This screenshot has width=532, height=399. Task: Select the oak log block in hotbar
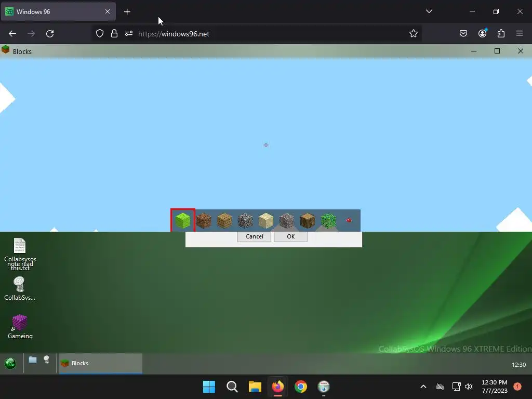pos(308,220)
